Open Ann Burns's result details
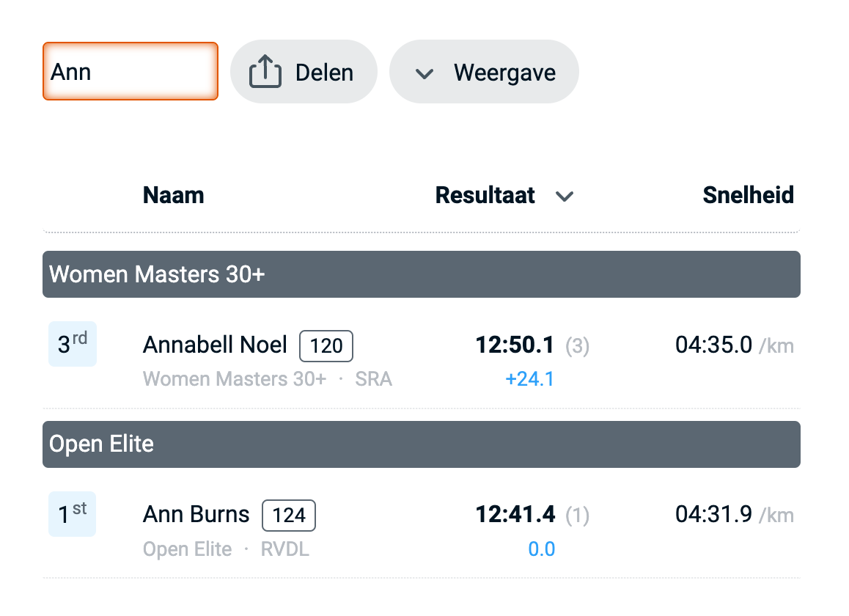Image resolution: width=849 pixels, height=616 pixels. click(196, 515)
